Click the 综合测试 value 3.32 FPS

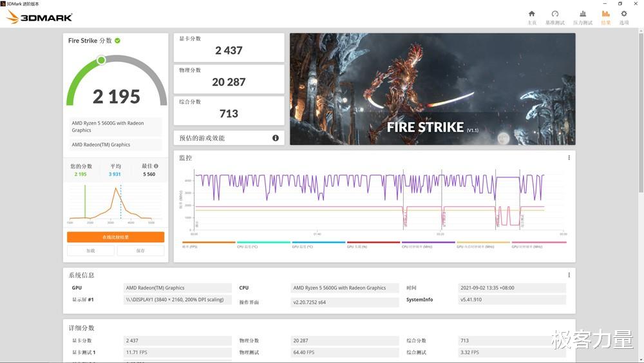point(512,352)
